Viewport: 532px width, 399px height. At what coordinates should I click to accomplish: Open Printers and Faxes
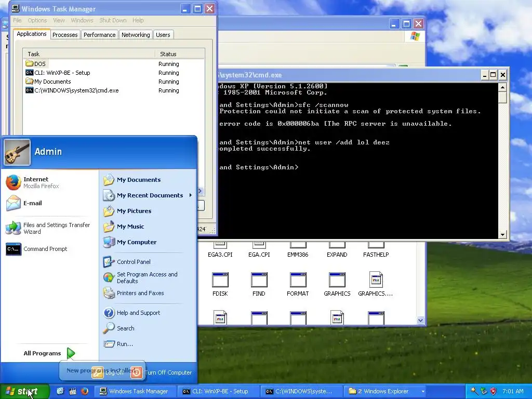point(134,293)
